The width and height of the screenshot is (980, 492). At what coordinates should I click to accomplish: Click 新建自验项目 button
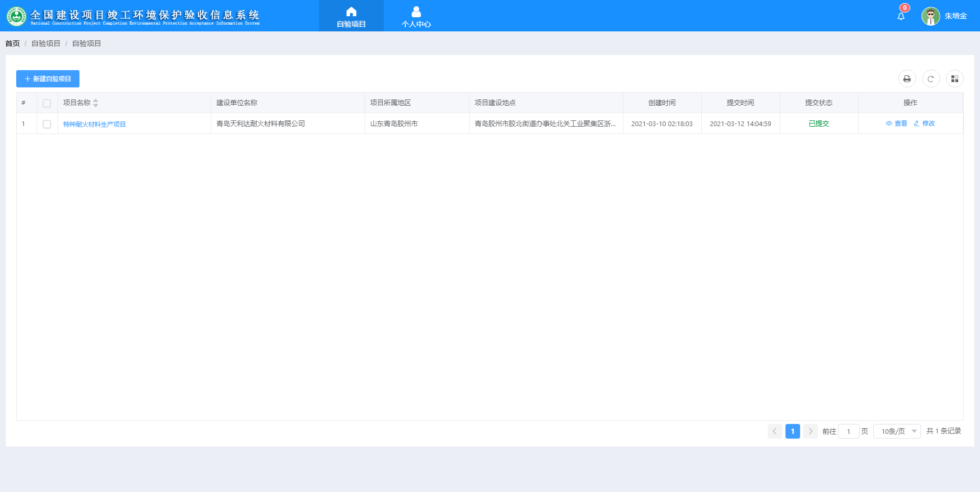48,79
